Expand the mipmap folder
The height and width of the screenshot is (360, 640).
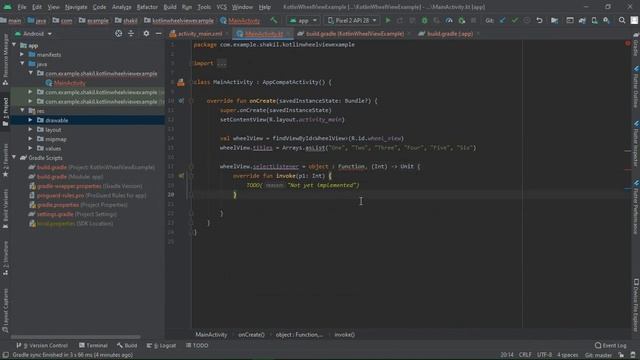[31, 139]
